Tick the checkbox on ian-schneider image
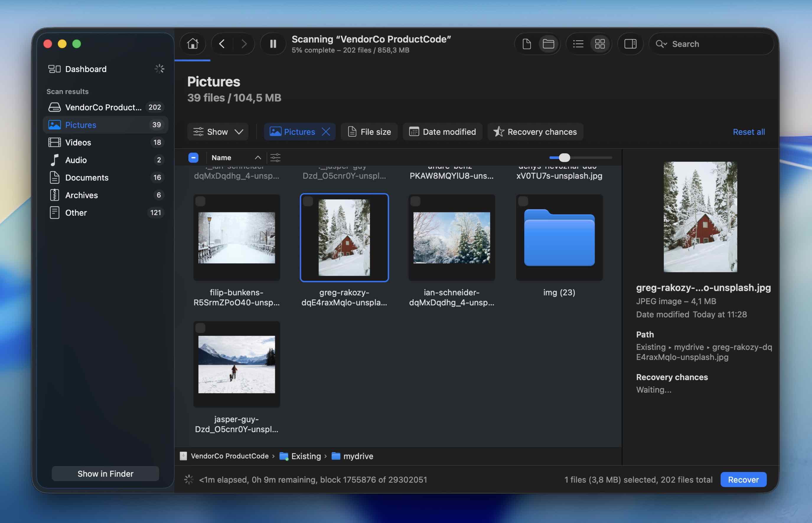Viewport: 812px width, 523px height. 416,201
